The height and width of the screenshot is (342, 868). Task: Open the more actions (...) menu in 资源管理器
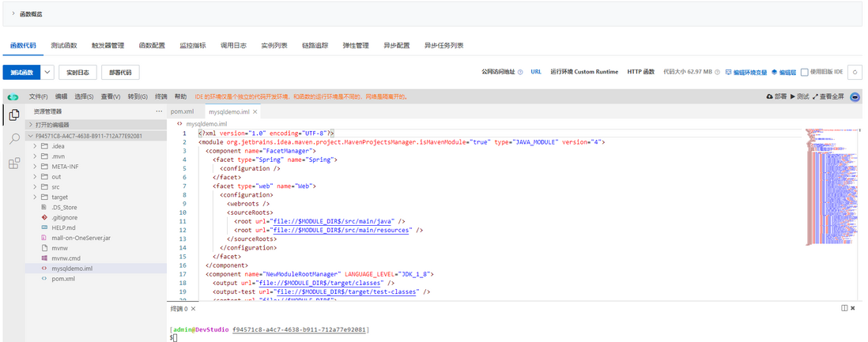[x=160, y=111]
